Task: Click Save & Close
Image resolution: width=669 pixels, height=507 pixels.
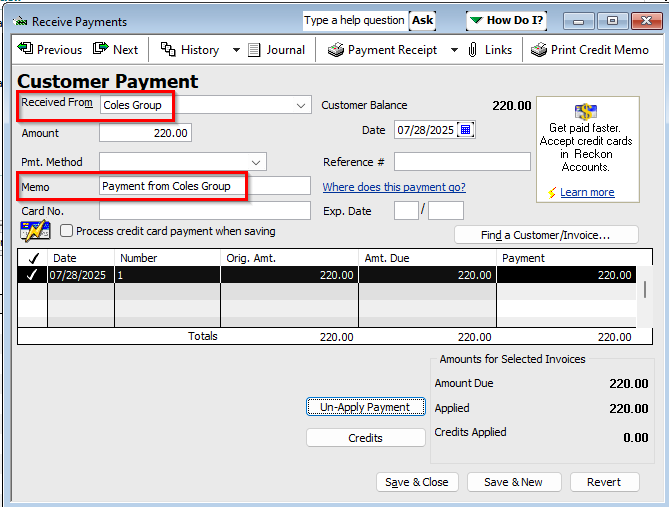Action: [x=417, y=482]
